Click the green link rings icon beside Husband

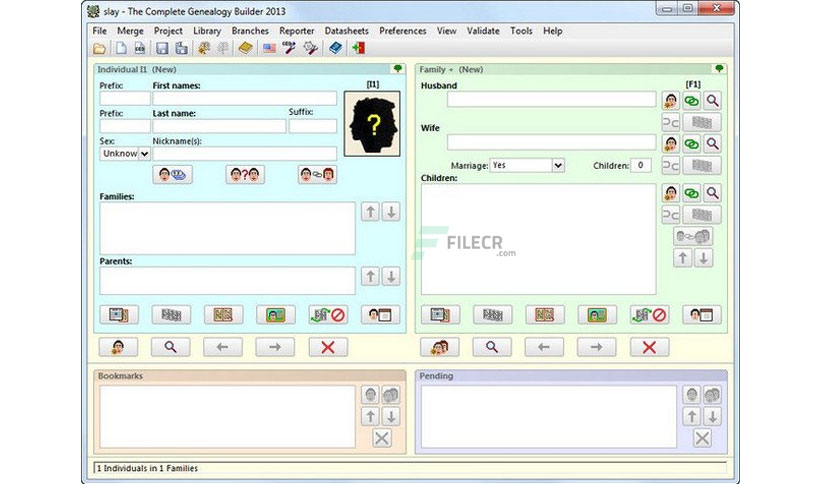pos(692,101)
